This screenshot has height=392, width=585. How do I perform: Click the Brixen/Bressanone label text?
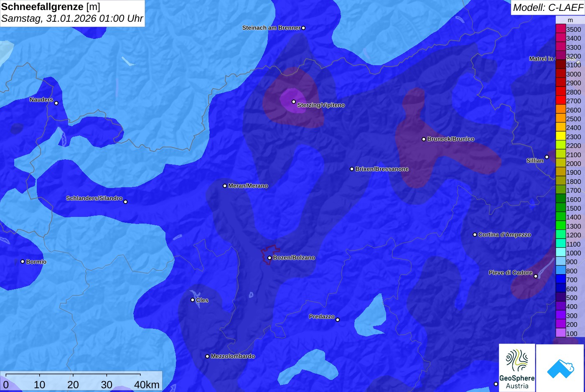[382, 169]
